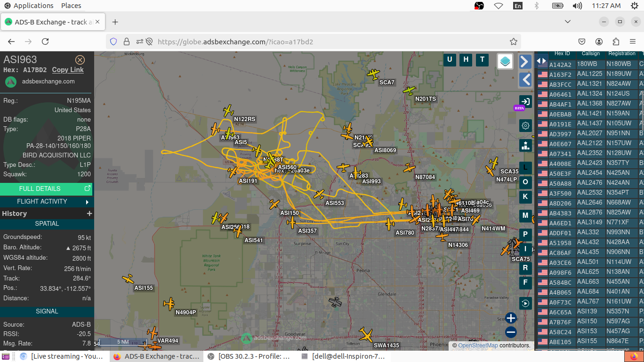The height and width of the screenshot is (362, 644).
Task: Expand History with the plus sign
Action: click(x=89, y=214)
